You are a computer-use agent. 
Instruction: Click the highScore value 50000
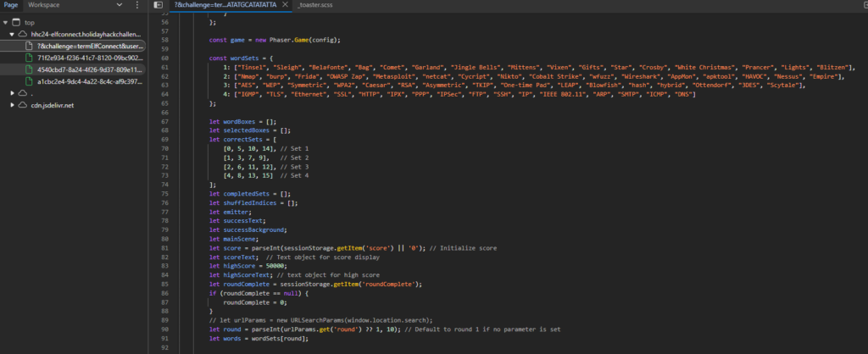(275, 266)
